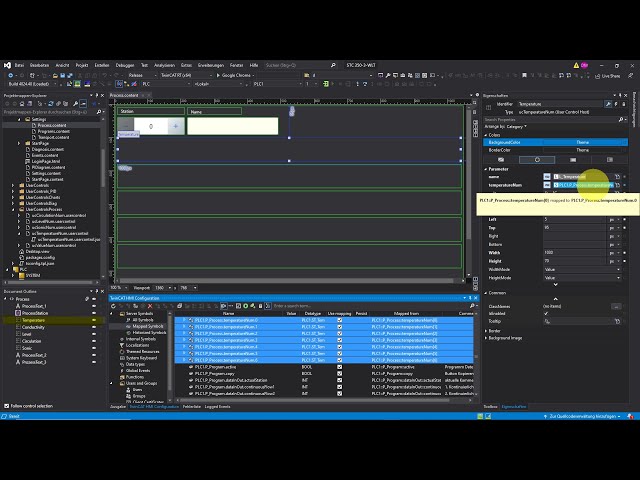
Task: Select Localizations in configuration tree
Action: coord(138,345)
